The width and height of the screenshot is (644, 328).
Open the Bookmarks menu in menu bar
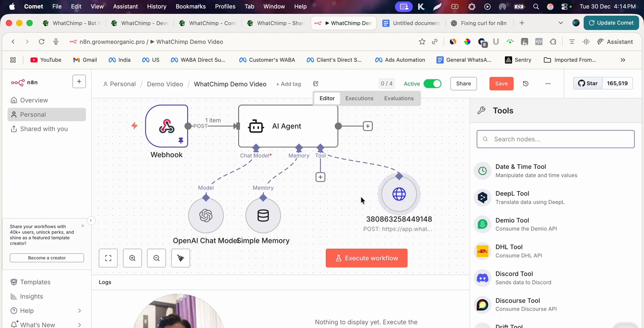(x=190, y=6)
